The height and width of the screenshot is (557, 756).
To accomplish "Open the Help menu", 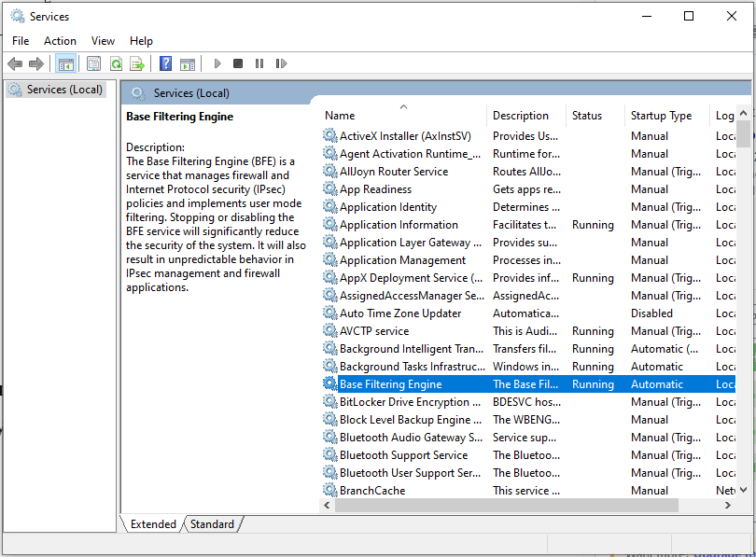I will [x=141, y=41].
